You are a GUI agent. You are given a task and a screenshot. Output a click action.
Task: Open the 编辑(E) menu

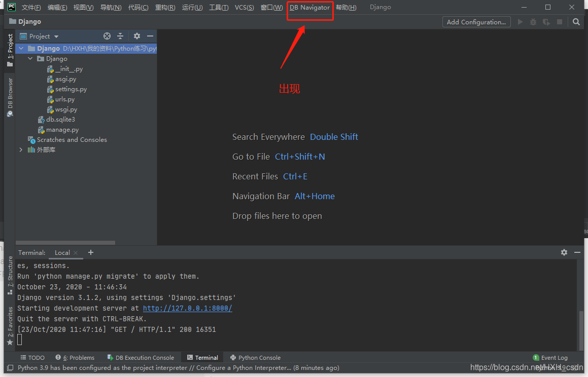tap(57, 8)
